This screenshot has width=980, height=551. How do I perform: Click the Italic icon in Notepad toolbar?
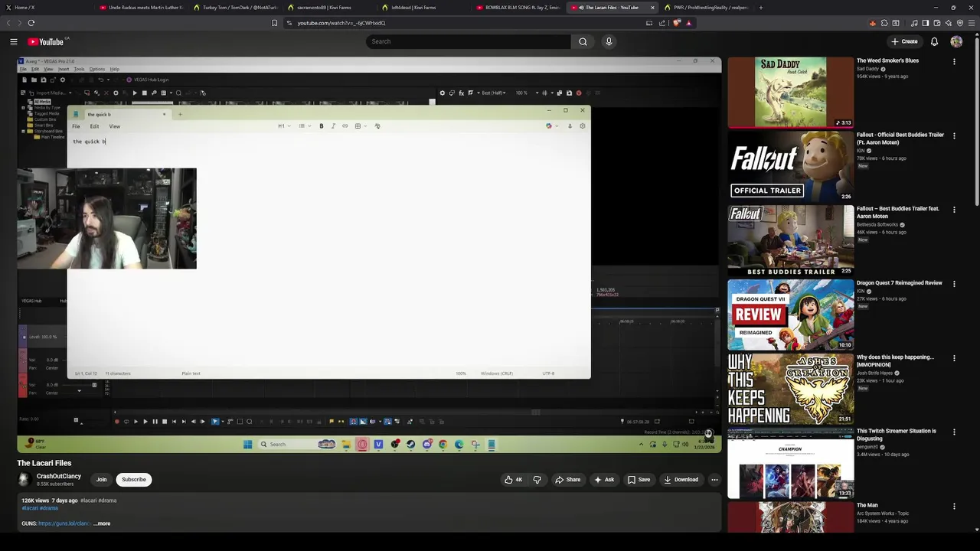point(333,126)
